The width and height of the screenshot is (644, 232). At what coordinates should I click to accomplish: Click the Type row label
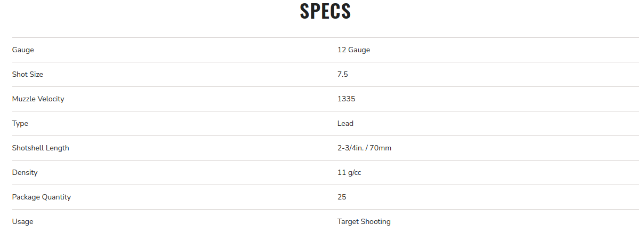(x=20, y=123)
